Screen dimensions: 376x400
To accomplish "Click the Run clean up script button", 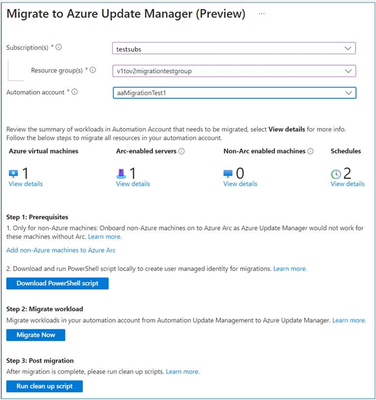I will (44, 386).
